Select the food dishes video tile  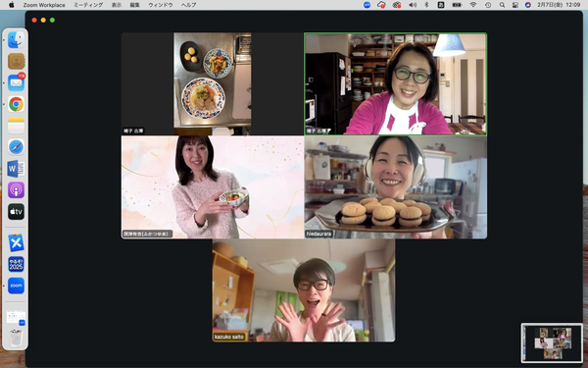pyautogui.click(x=213, y=83)
